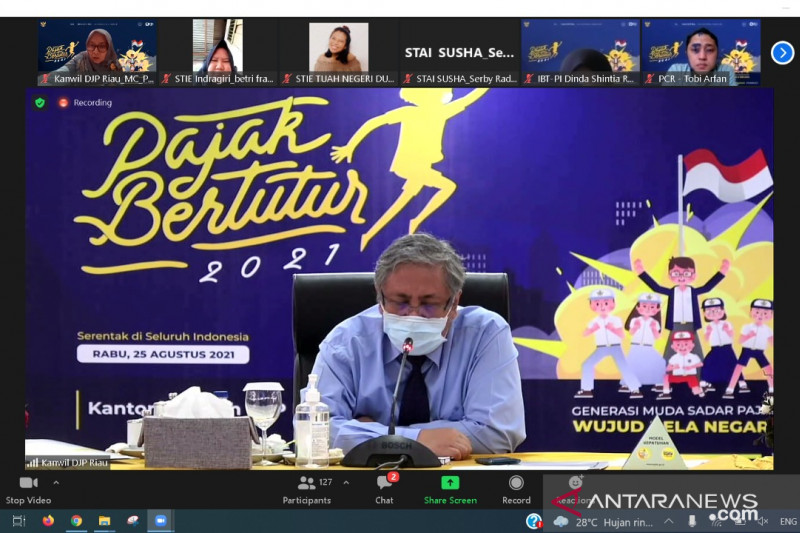Viewport: 800px width, 533px height.
Task: Click the blue help icon in system tray
Action: click(534, 521)
